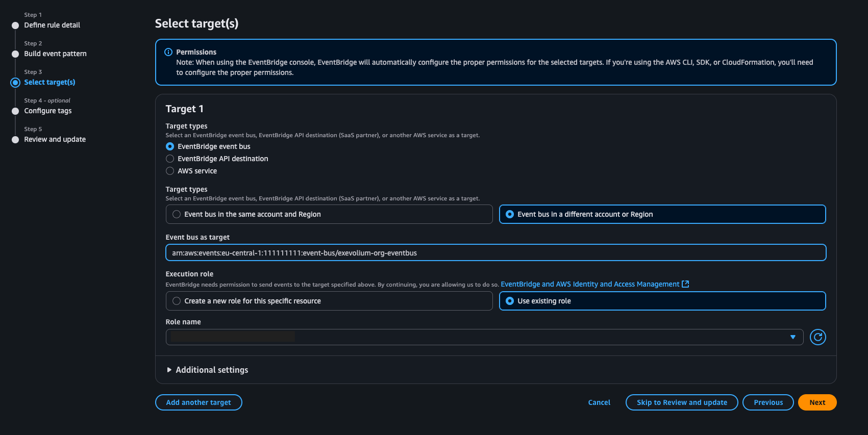Click the orange Next button
Image resolution: width=868 pixels, height=435 pixels.
coord(817,402)
